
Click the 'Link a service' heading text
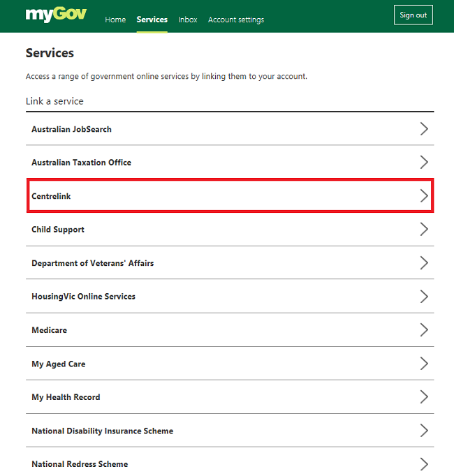pos(54,101)
